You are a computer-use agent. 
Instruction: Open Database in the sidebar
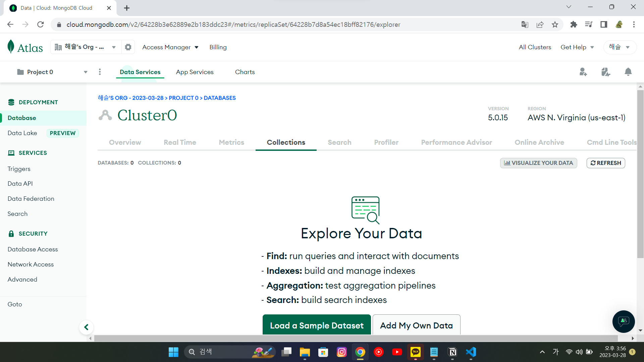pos(43,118)
